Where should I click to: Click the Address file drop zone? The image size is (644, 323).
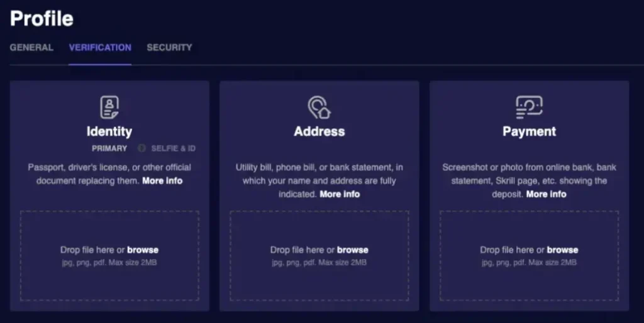[319, 256]
